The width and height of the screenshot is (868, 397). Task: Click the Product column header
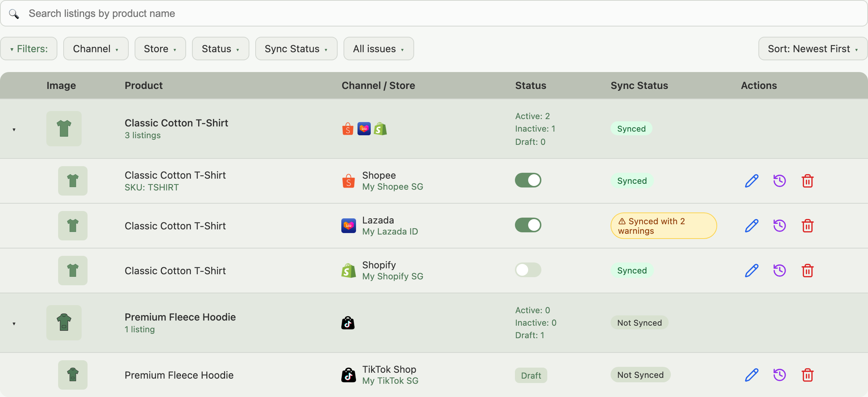click(x=143, y=85)
